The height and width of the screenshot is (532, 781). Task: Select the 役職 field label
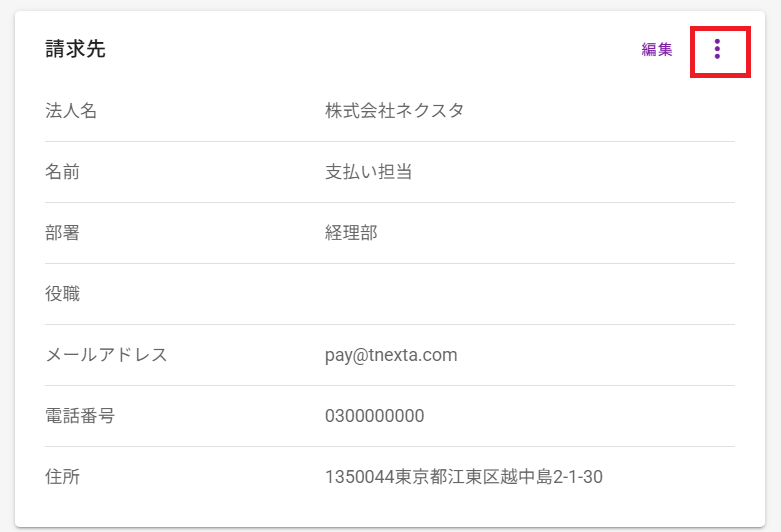62,294
